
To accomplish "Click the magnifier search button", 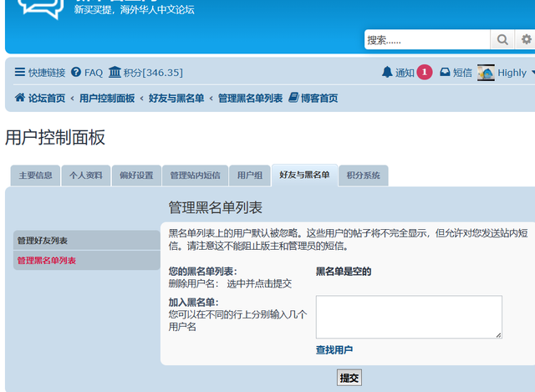I will click(502, 39).
